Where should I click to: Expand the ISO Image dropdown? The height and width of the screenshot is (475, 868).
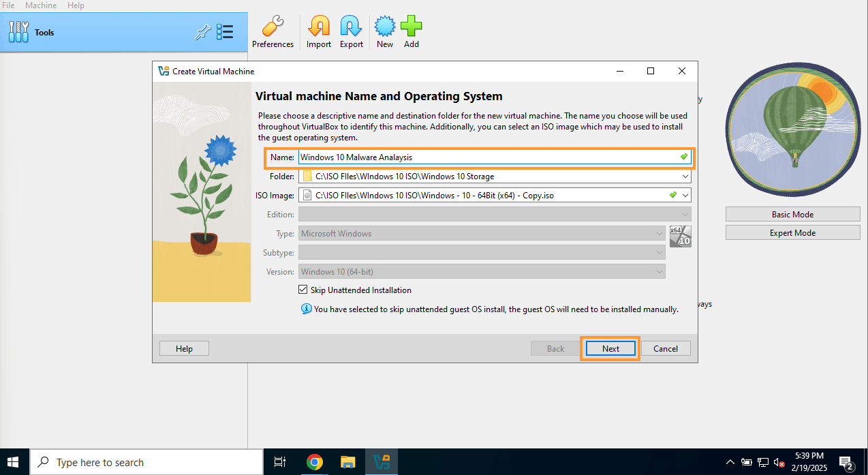(685, 195)
